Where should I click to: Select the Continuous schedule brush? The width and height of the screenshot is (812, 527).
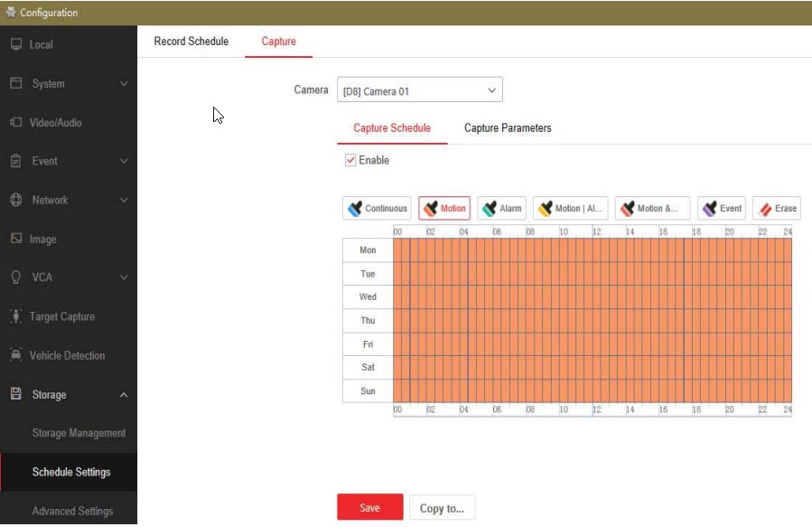coord(377,209)
